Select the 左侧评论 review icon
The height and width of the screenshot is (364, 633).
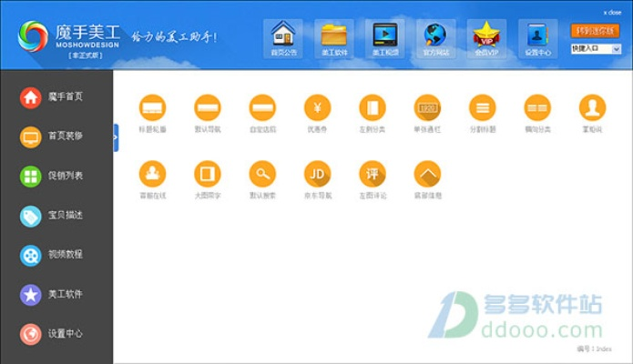[372, 173]
